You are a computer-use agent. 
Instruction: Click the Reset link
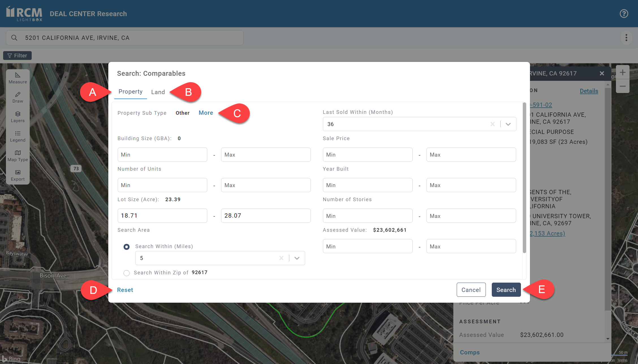tap(125, 290)
